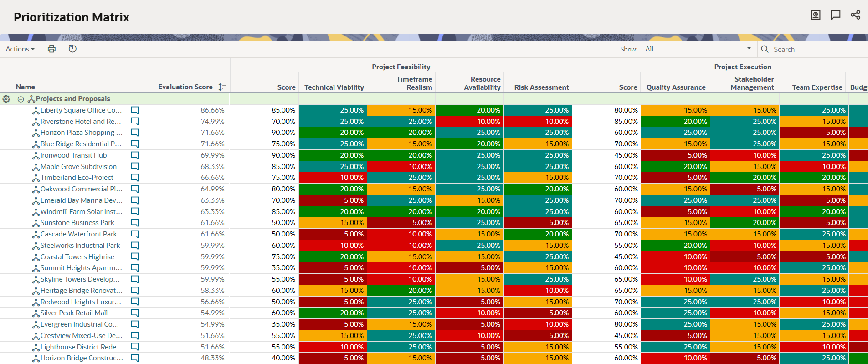
Task: Open comment icon for Liberty Square Office
Action: click(135, 110)
